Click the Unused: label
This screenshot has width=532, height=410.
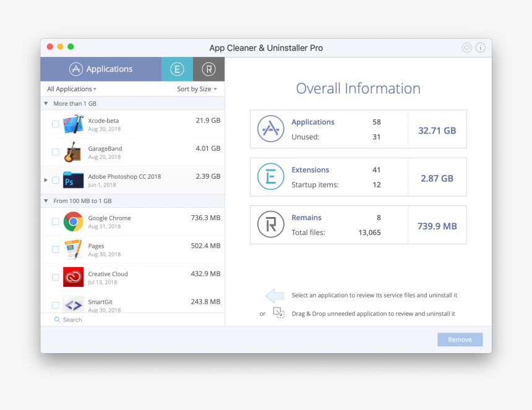[306, 137]
